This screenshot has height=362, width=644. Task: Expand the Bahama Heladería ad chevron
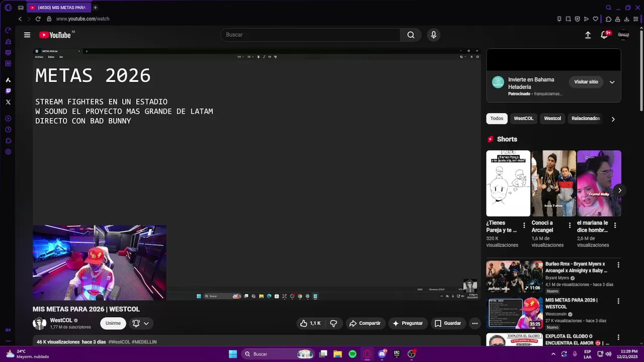[x=612, y=82]
